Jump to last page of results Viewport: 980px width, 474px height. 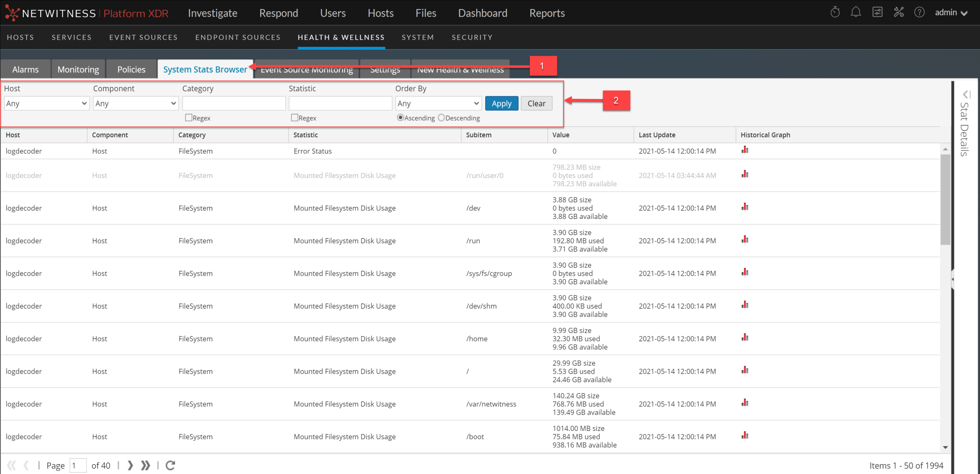tap(145, 465)
